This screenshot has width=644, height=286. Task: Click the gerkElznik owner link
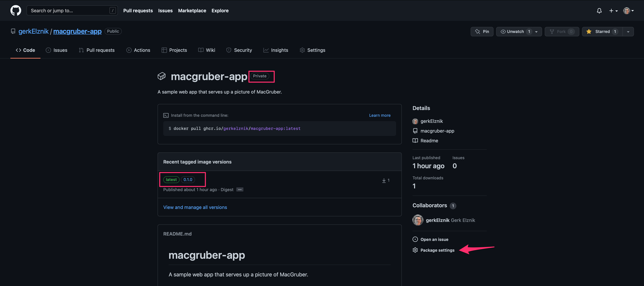tap(33, 31)
